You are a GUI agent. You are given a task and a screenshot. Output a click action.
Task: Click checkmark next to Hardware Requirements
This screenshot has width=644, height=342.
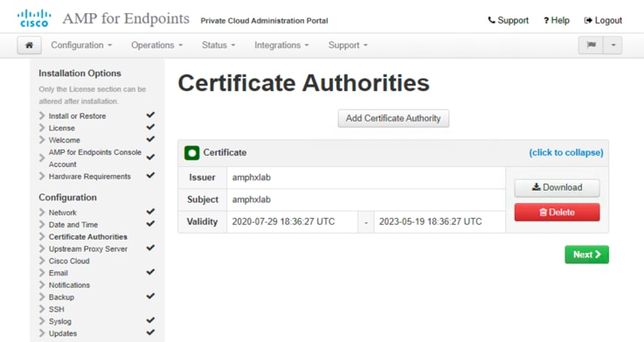coord(150,175)
